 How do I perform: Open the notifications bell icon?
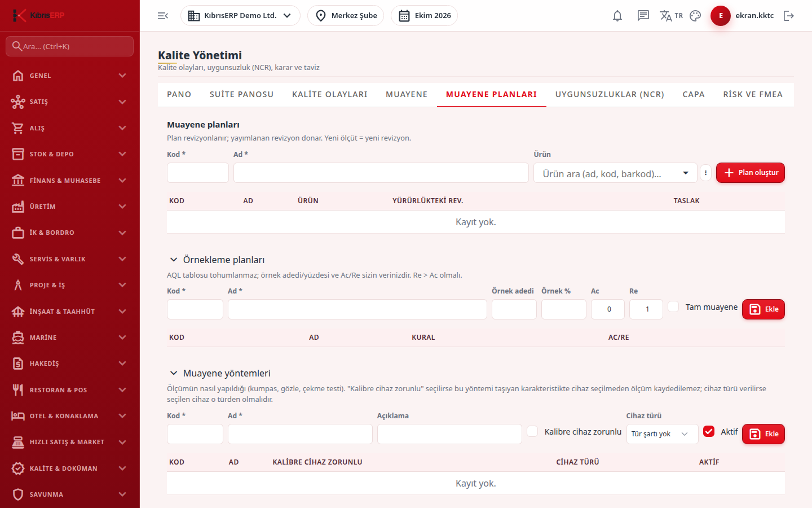[617, 16]
